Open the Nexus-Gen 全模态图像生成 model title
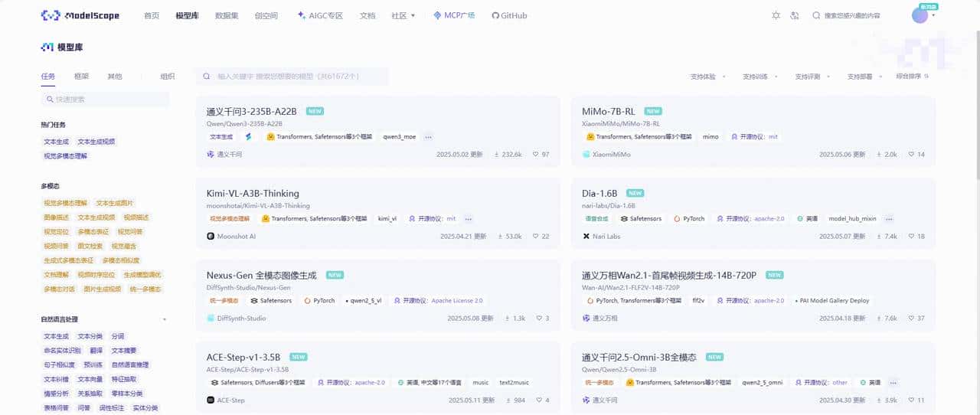Screen dimensions: 980x415 [x=261, y=275]
